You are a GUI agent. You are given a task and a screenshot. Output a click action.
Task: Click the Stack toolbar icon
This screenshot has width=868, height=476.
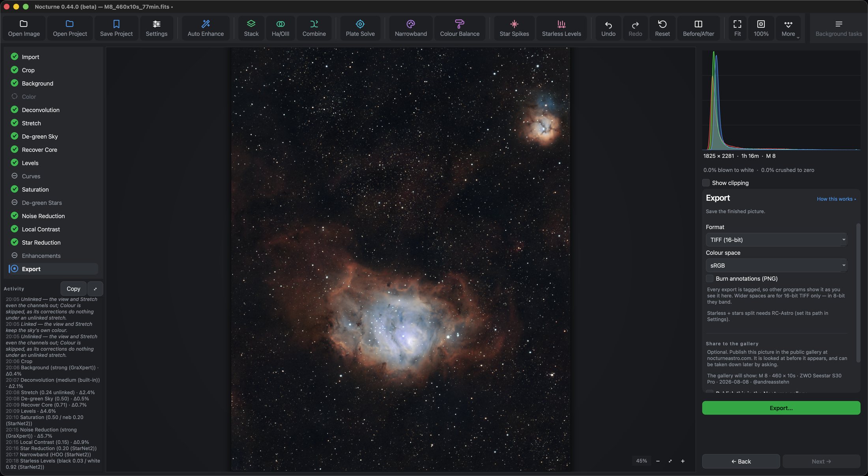click(x=251, y=28)
